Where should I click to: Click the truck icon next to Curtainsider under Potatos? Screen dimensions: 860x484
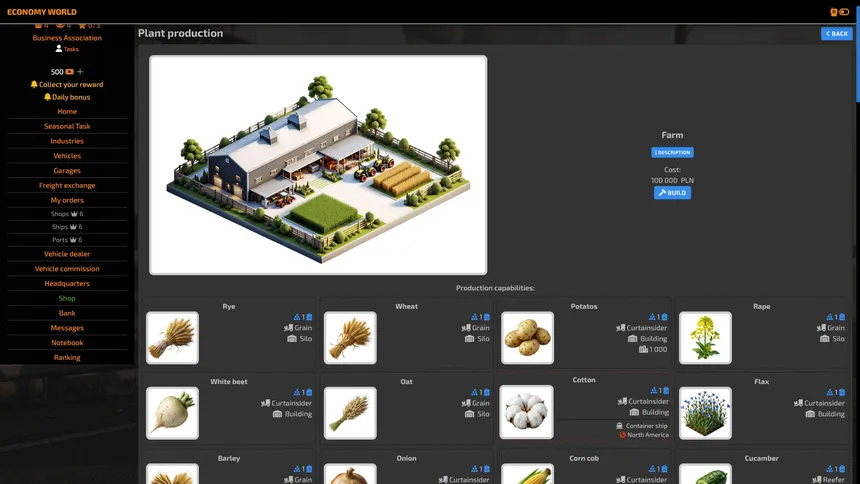pos(620,328)
